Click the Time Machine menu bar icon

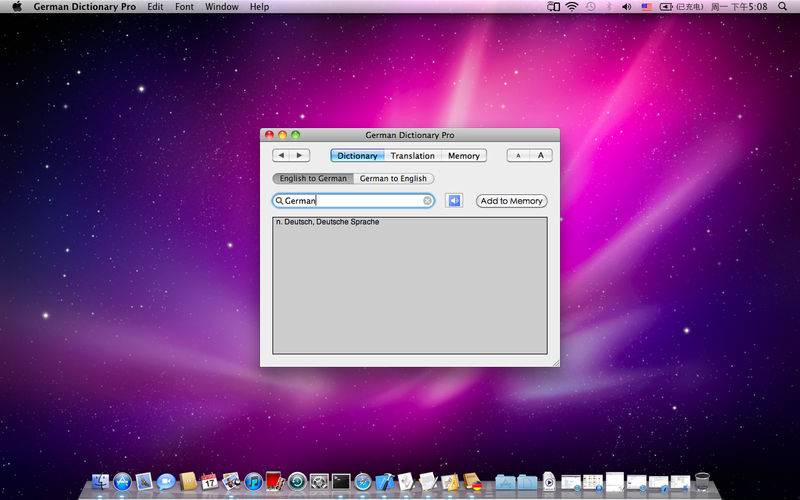590,7
